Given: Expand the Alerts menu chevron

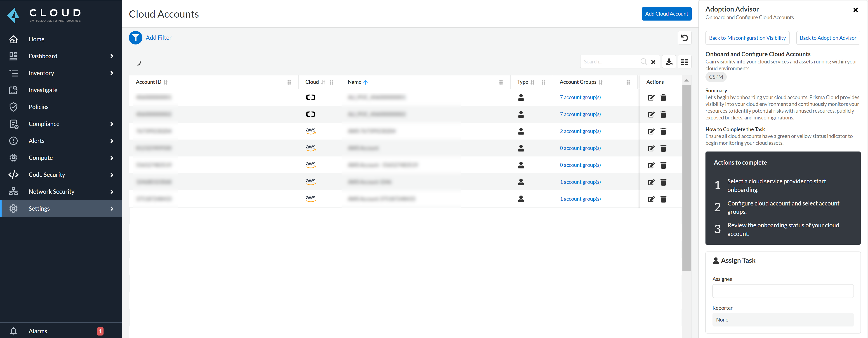Looking at the screenshot, I should (x=111, y=141).
